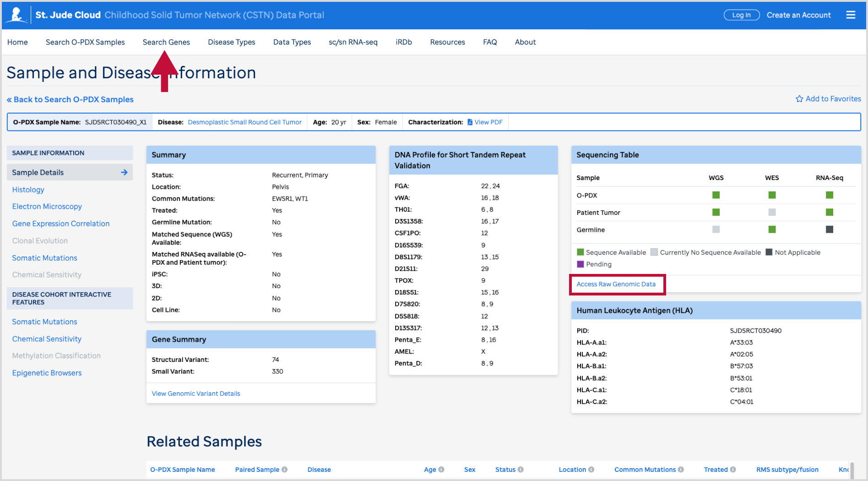This screenshot has width=868, height=481.
Task: Go to sc/sn RNA-seq page
Action: point(353,42)
